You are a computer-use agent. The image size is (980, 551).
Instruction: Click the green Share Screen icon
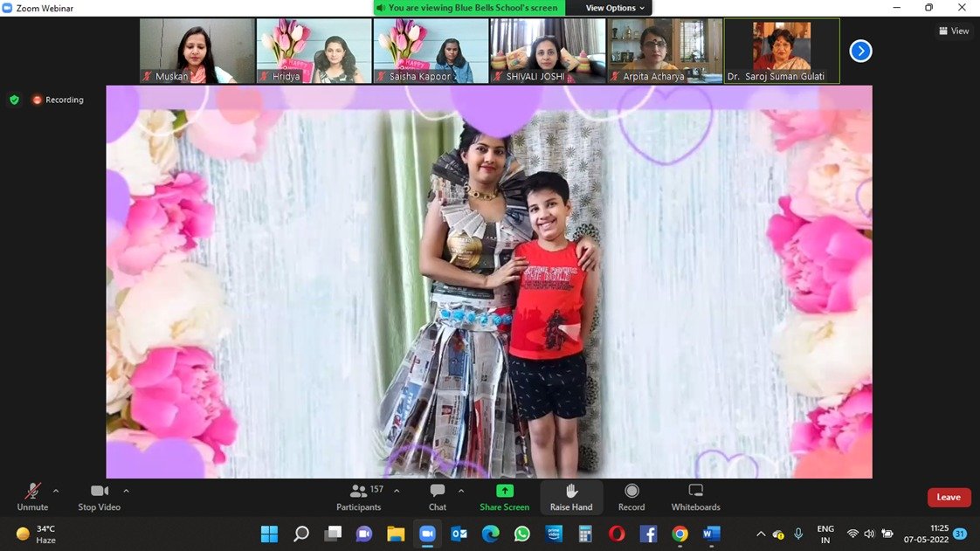tap(504, 492)
